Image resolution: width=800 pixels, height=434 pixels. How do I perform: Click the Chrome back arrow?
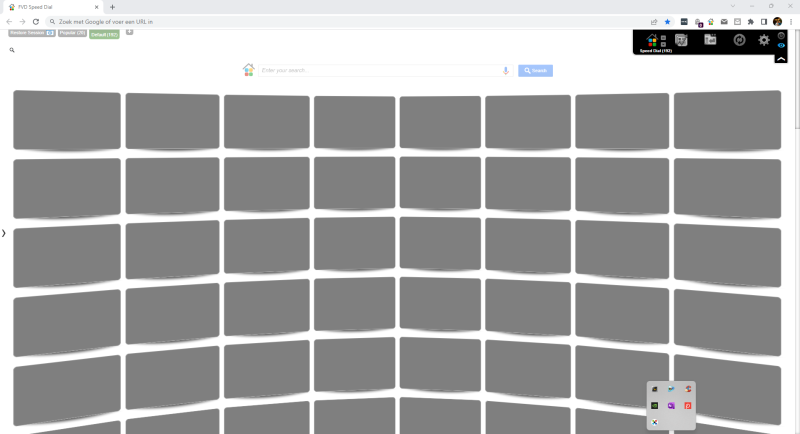click(9, 22)
